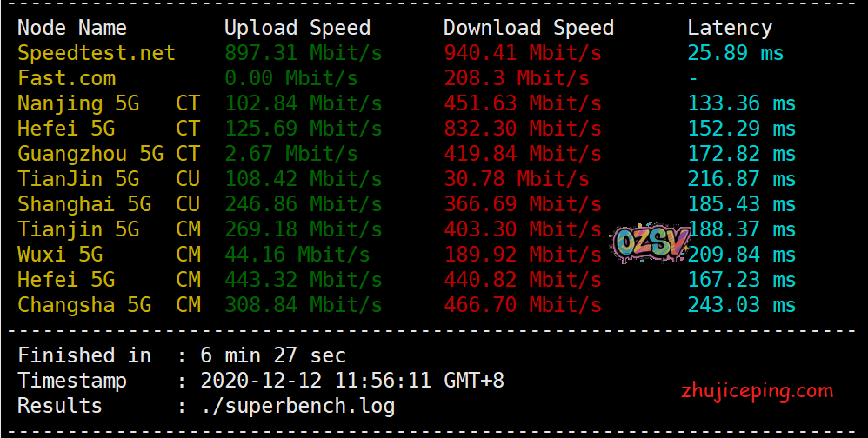Select the Speedtest.net node name
868x438 pixels.
[x=97, y=53]
